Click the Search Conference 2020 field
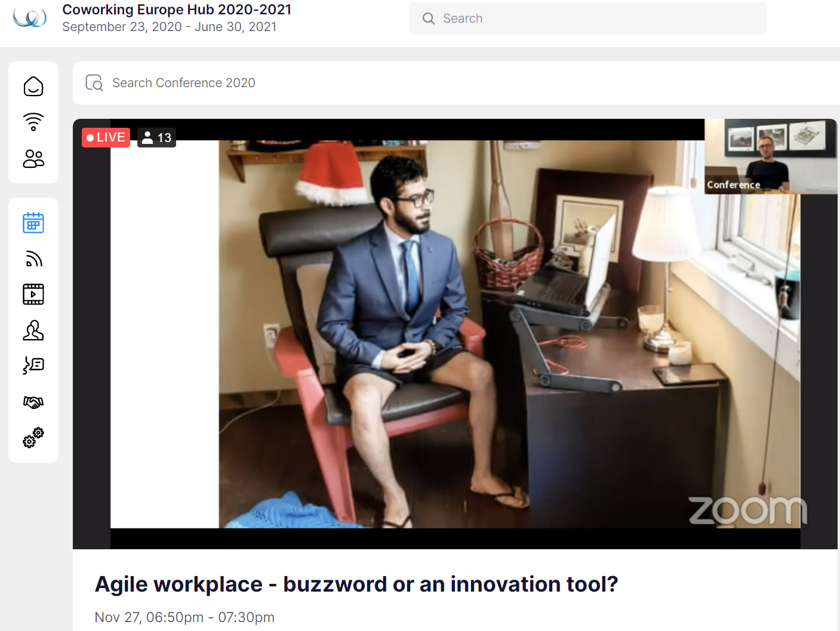 point(456,83)
